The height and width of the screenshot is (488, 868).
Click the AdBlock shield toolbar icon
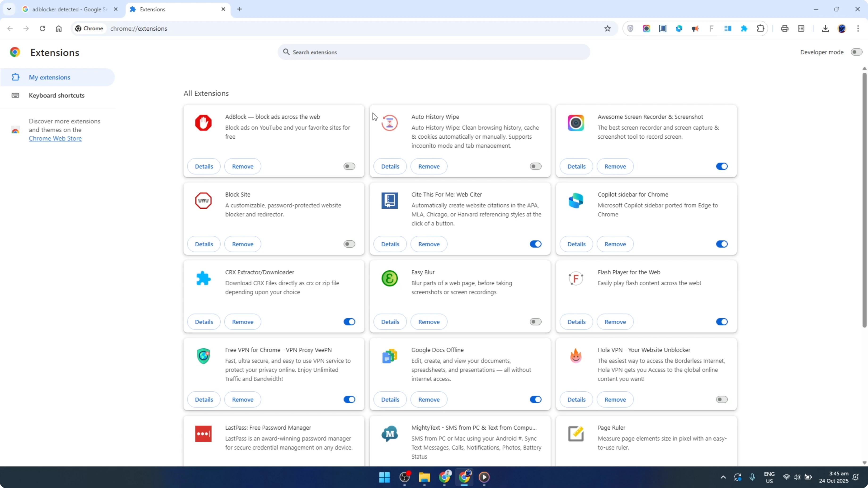coord(630,28)
